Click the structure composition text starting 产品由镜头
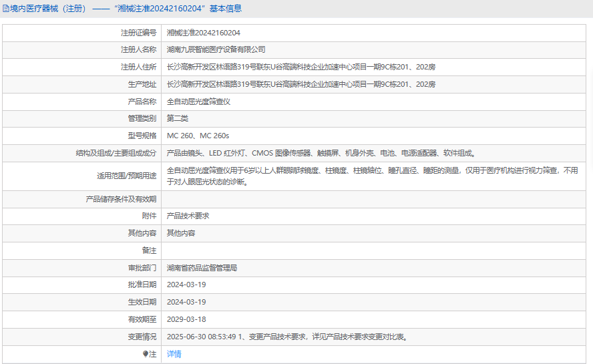This screenshot has height=364, width=593. tap(321, 153)
